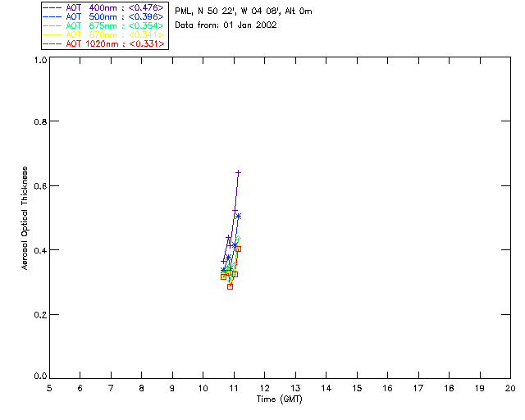Click the highest green diamond data marker
The height and width of the screenshot is (420, 525).
pyautogui.click(x=238, y=239)
